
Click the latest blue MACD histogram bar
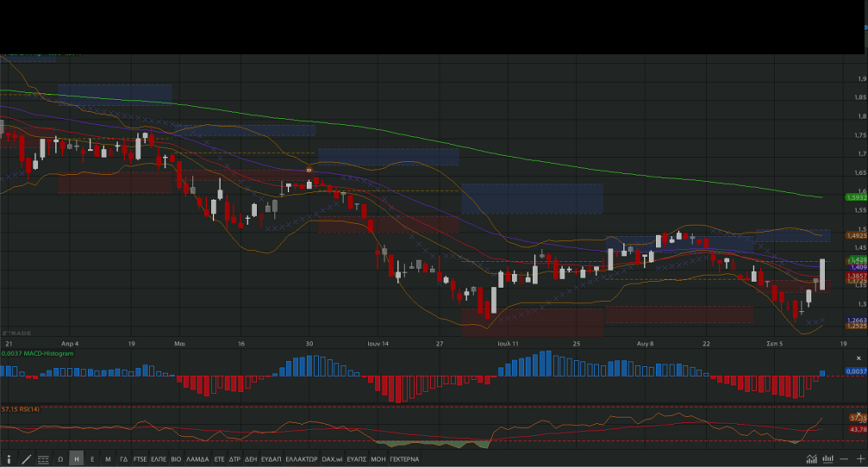tap(822, 373)
